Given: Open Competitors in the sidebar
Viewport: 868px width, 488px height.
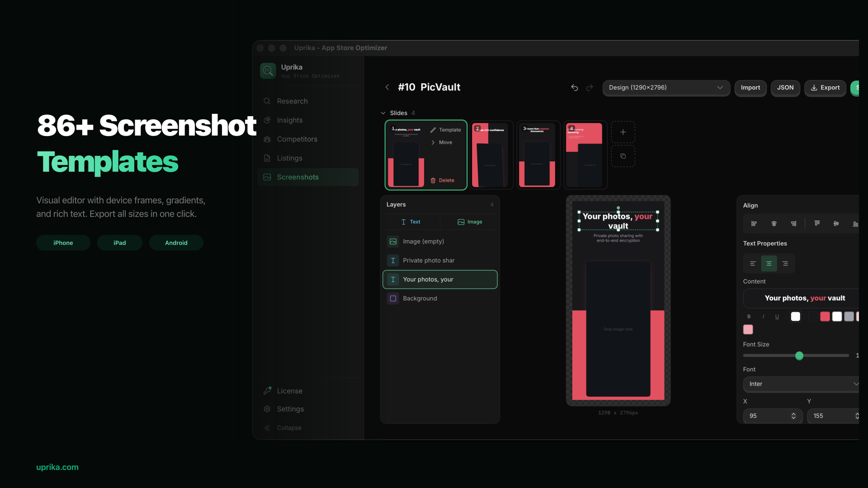Looking at the screenshot, I should [x=297, y=139].
